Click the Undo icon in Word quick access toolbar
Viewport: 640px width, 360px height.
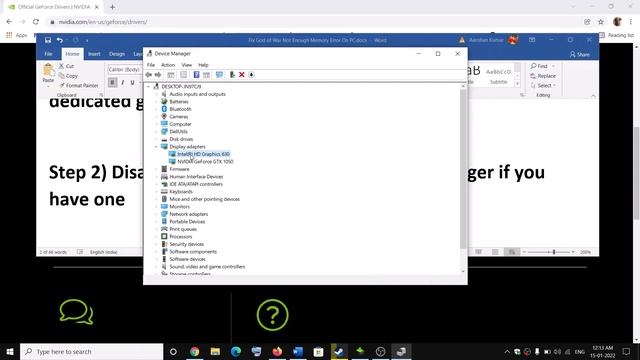click(60, 40)
